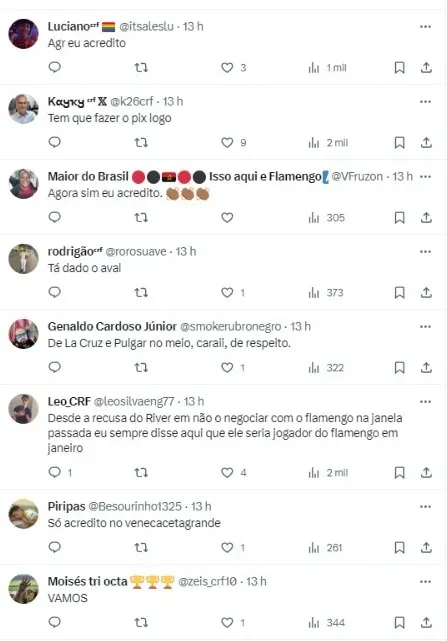Bookmark rodrigão's 'Tá dado o aval' tweet
This screenshot has width=447, height=641.
(x=399, y=292)
